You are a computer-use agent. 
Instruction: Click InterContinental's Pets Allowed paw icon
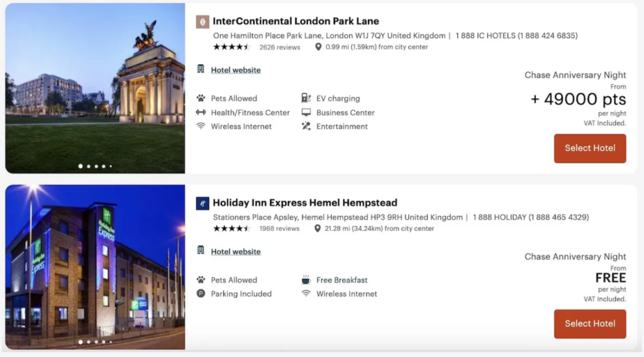201,98
